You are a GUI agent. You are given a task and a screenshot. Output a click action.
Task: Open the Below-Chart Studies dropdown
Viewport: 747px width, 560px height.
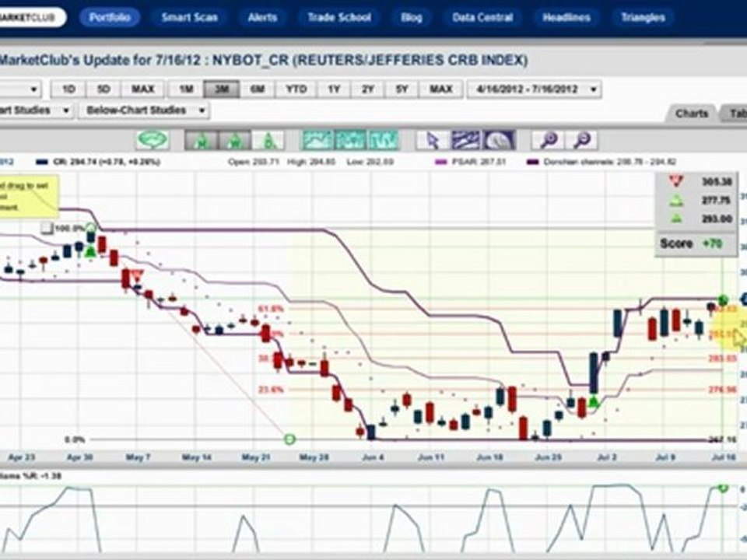coord(144,110)
